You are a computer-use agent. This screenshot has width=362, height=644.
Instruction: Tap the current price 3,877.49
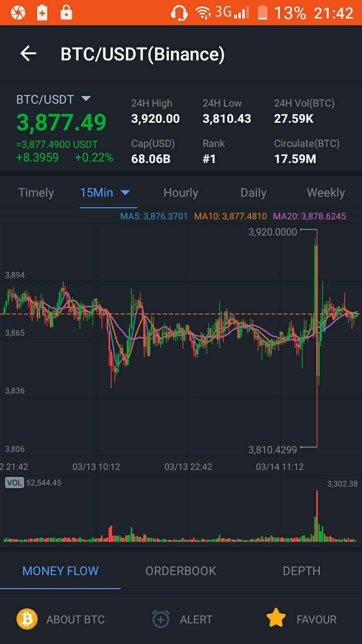61,123
